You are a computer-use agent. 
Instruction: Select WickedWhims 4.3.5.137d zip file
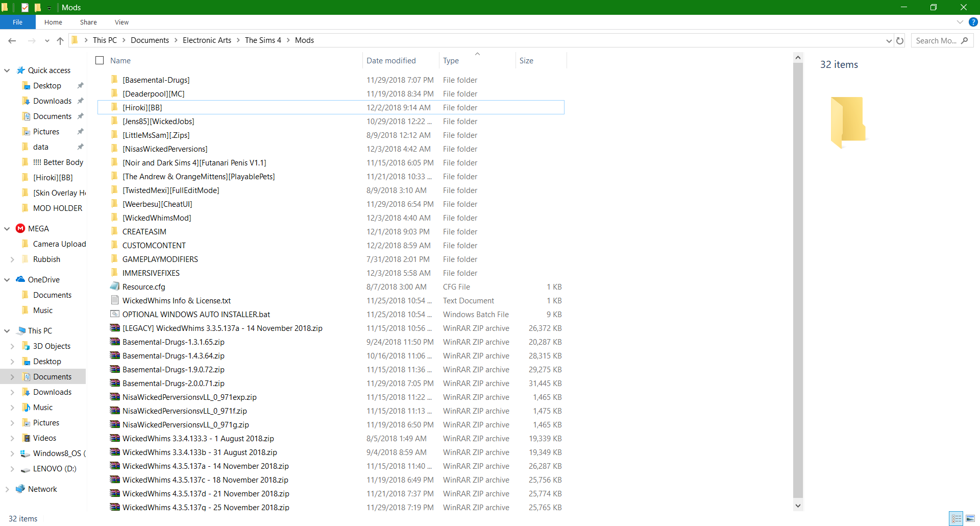coord(206,494)
